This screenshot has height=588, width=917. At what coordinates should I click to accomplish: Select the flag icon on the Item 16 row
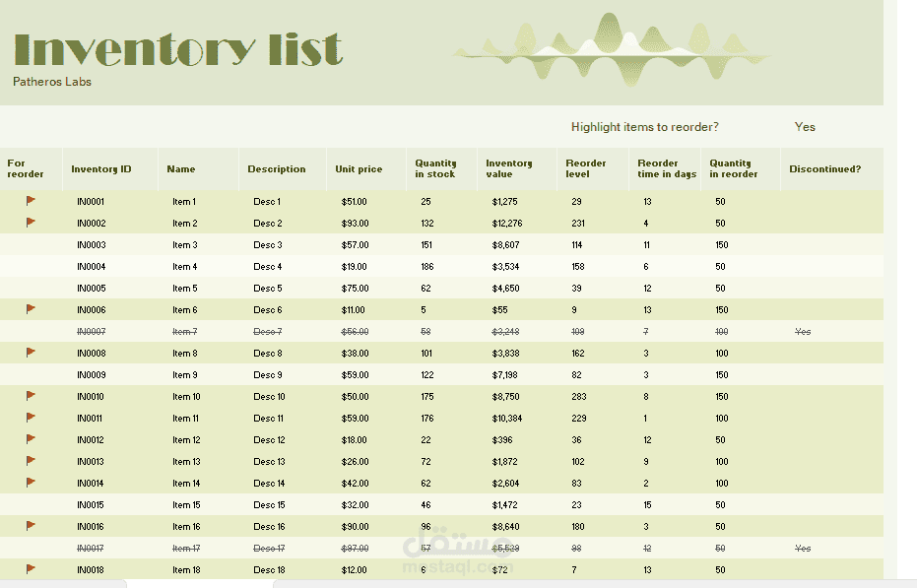click(x=31, y=526)
